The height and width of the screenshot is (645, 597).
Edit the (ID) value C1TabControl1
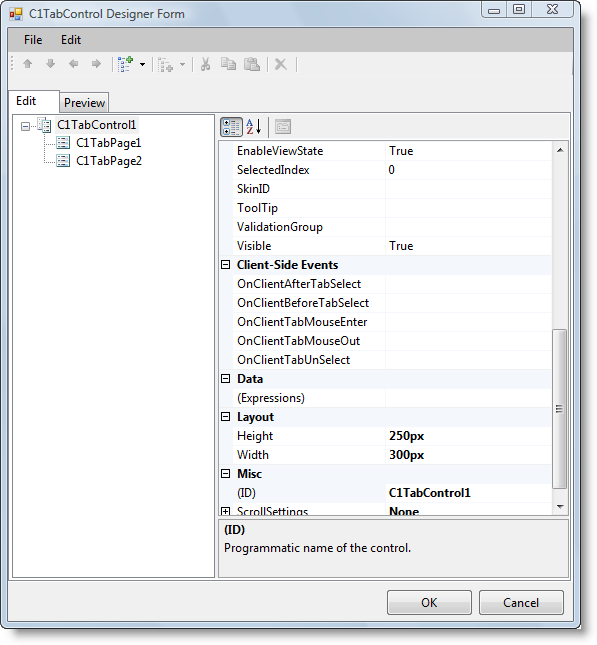pos(430,493)
